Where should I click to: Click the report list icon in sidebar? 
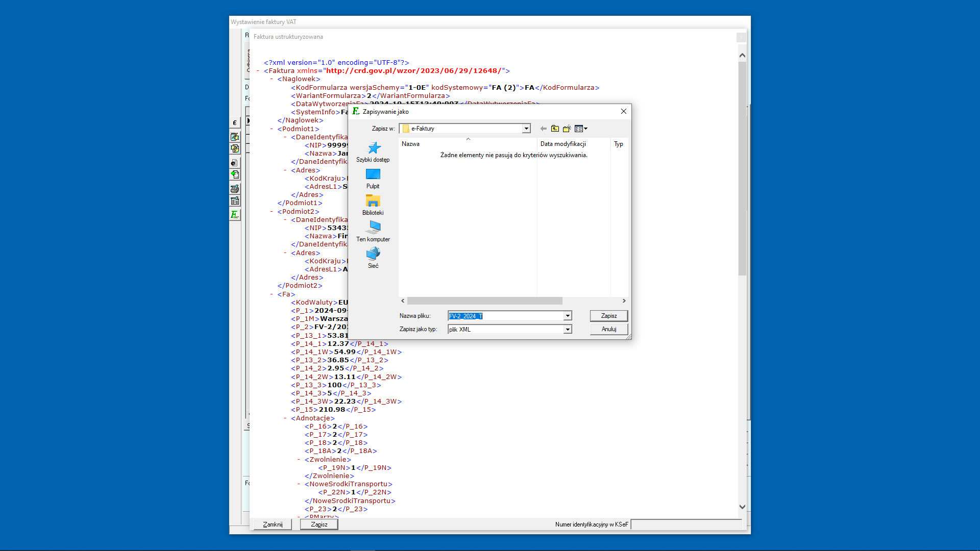235,201
